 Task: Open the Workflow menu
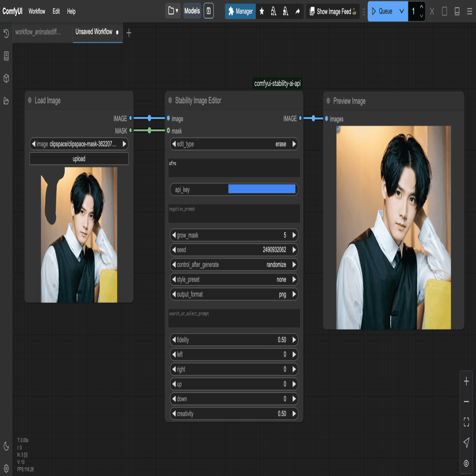(x=37, y=11)
